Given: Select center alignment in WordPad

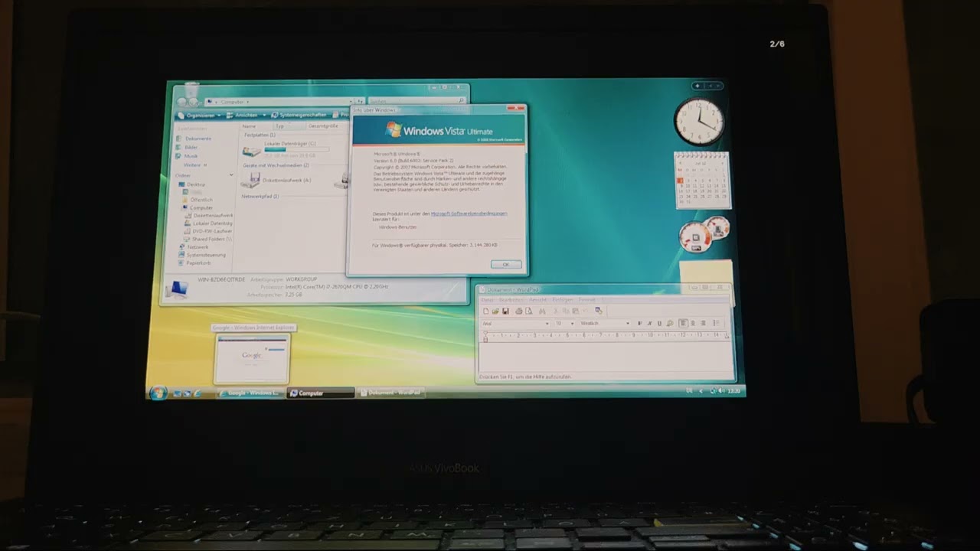Looking at the screenshot, I should pos(693,323).
